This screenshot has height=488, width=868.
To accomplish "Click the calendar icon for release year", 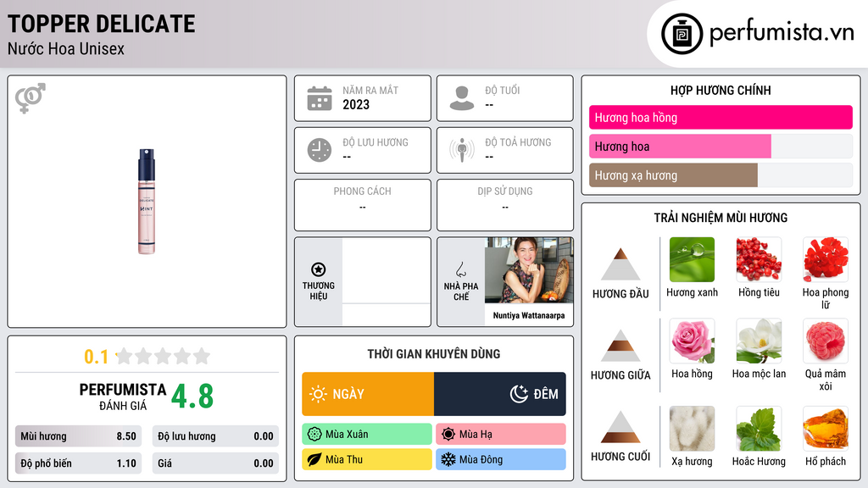I will [x=320, y=98].
